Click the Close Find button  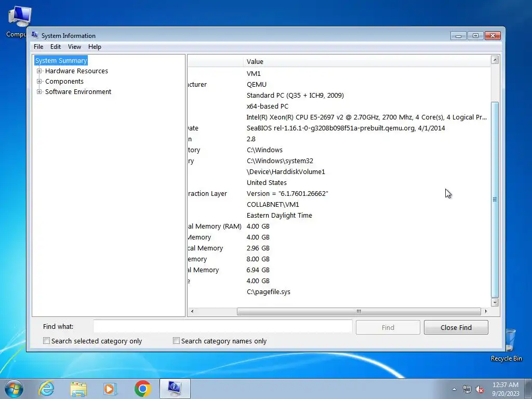click(456, 327)
